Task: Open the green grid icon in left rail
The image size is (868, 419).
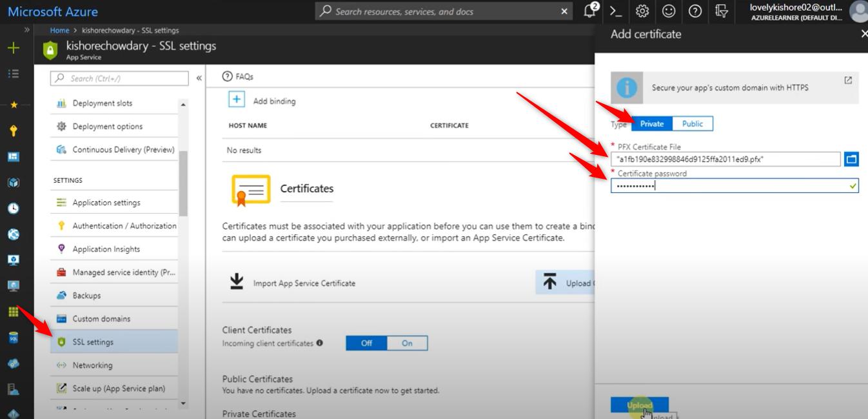Action: [13, 312]
